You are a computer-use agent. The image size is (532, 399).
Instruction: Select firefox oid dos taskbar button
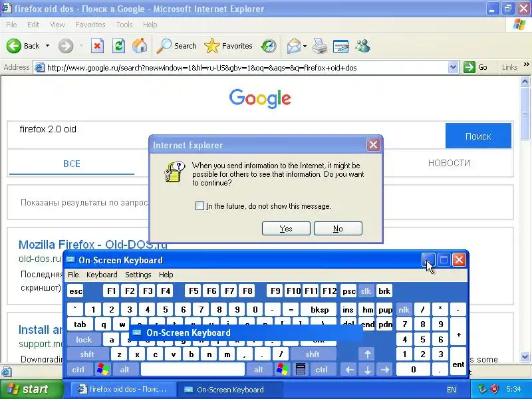(x=123, y=389)
